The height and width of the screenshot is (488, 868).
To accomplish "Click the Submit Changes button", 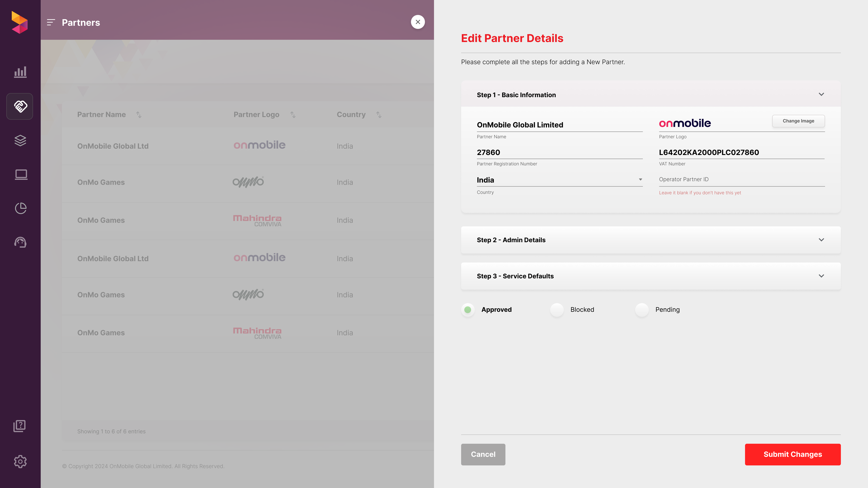I will (x=793, y=454).
